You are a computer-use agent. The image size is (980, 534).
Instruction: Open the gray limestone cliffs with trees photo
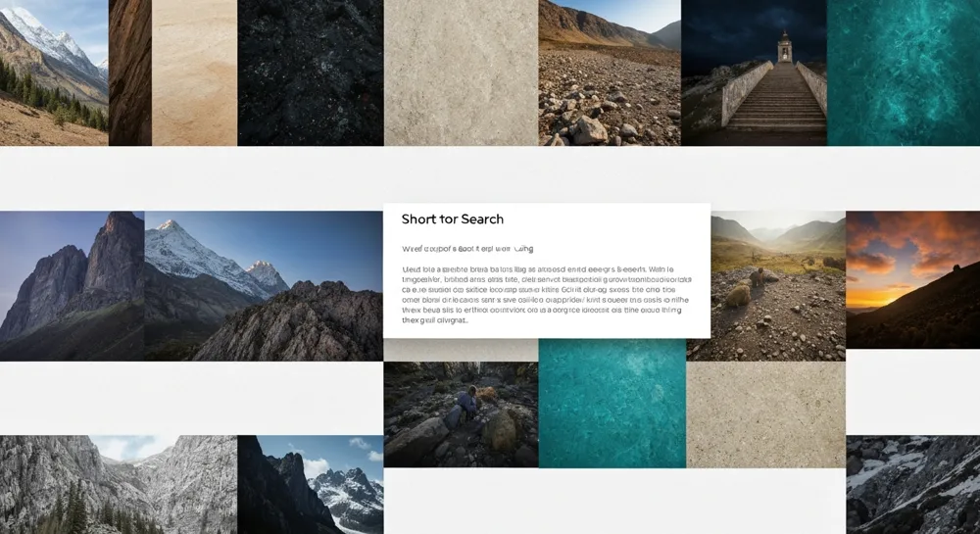[x=118, y=484]
